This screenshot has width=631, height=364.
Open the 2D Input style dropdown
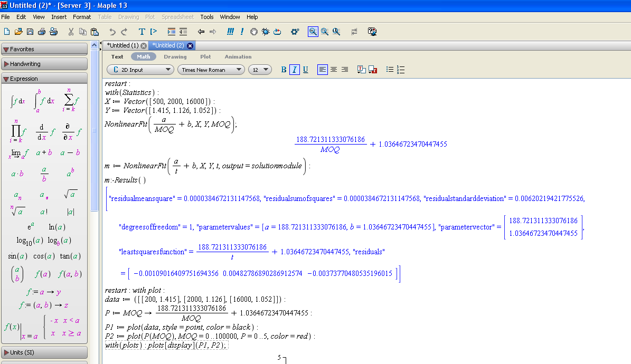140,70
